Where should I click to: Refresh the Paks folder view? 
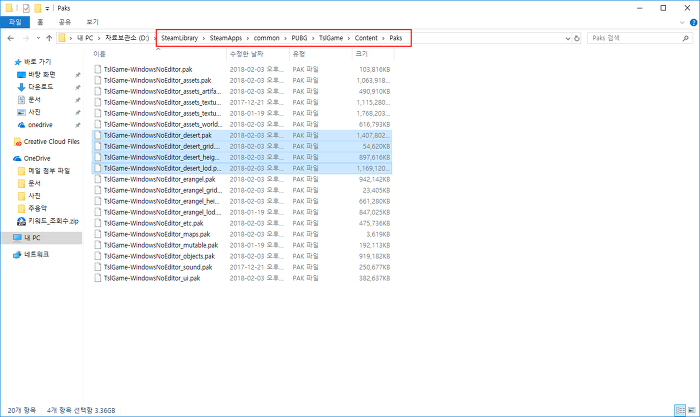(577, 38)
